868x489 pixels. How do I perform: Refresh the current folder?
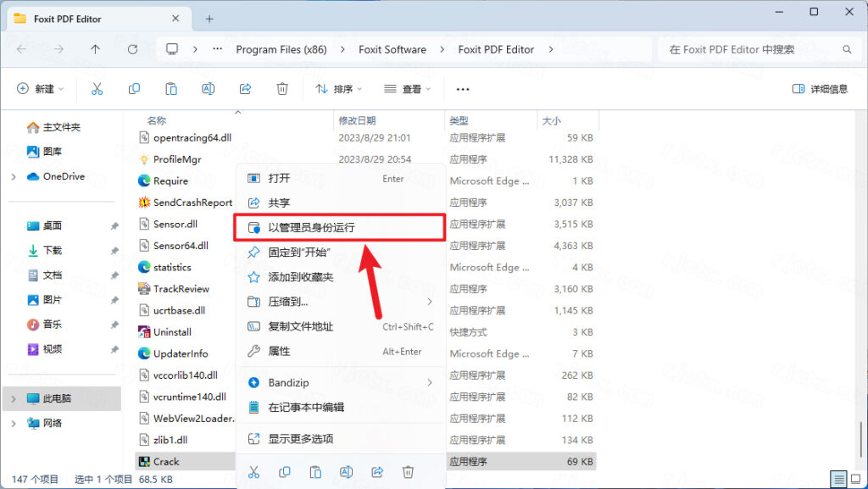point(132,49)
